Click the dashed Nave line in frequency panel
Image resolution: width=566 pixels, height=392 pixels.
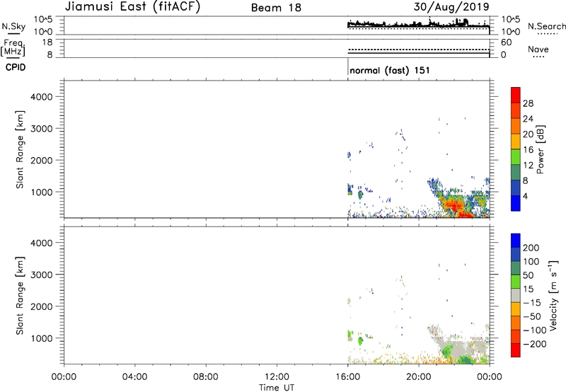418,49
